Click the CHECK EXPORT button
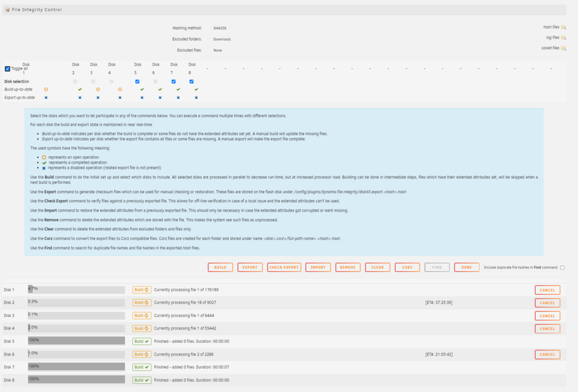 (x=284, y=267)
